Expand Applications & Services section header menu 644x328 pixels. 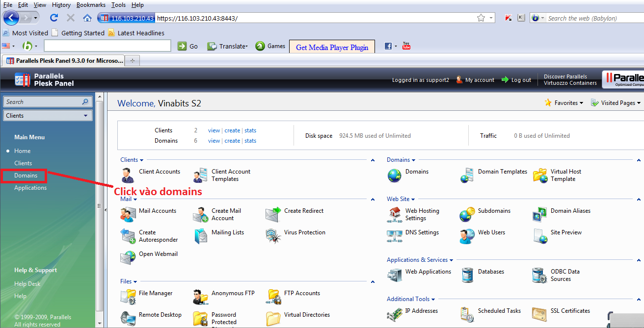tap(420, 260)
